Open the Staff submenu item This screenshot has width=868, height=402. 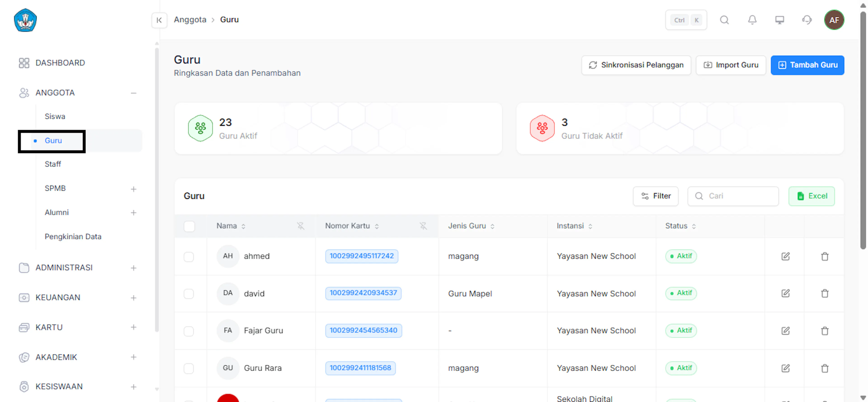tap(53, 164)
